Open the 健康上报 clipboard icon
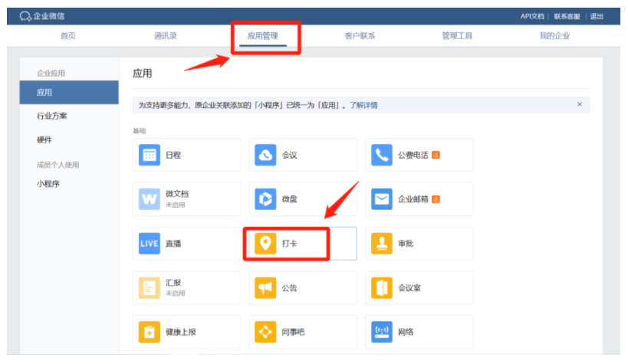This screenshot has height=364, width=628. 150,332
